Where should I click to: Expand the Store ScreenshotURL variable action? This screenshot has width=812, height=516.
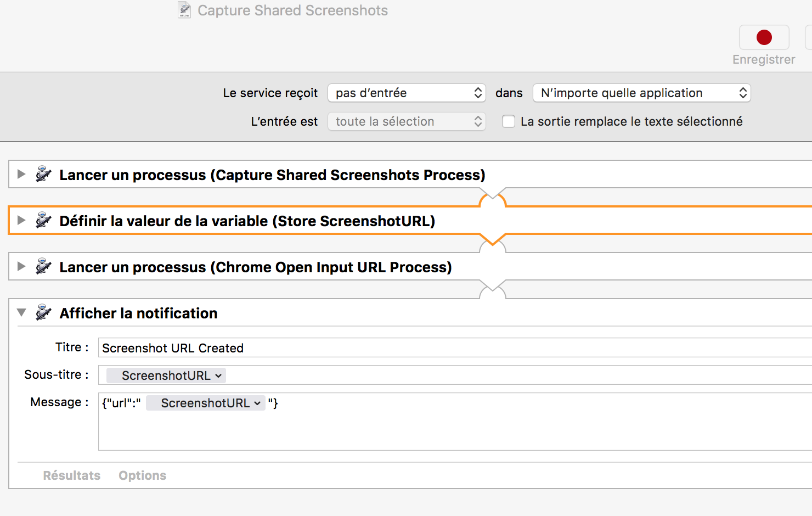tap(21, 220)
